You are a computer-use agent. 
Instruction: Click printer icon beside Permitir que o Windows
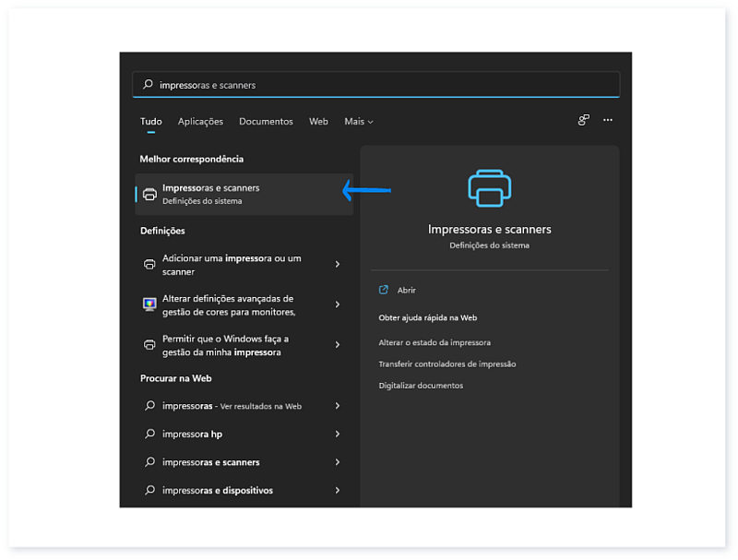tap(149, 345)
